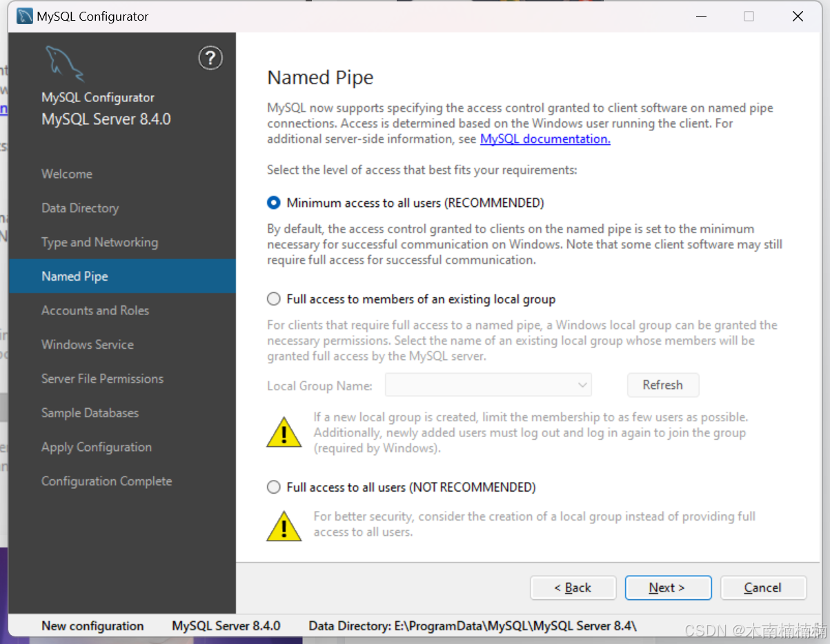Go to the Windows Service step
Image resolution: width=830 pixels, height=644 pixels.
tap(122, 345)
